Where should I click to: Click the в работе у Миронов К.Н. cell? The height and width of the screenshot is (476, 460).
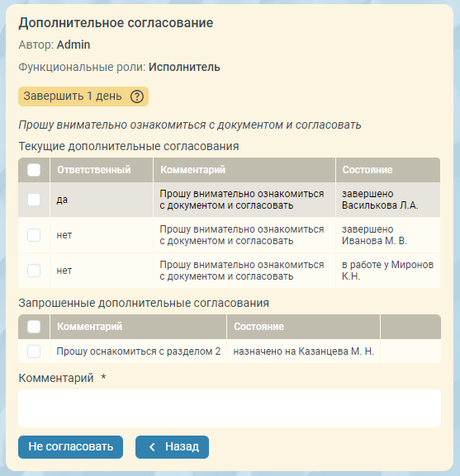[388, 271]
